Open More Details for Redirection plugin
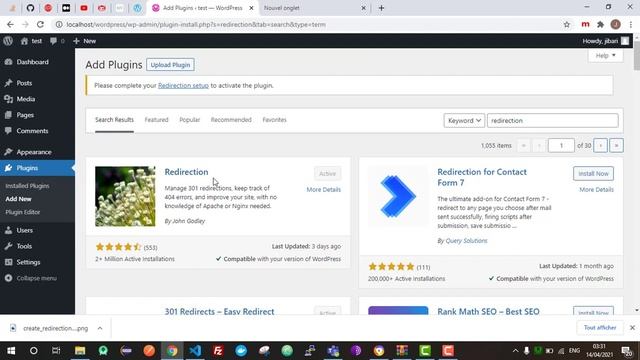640x360 pixels. coord(324,189)
